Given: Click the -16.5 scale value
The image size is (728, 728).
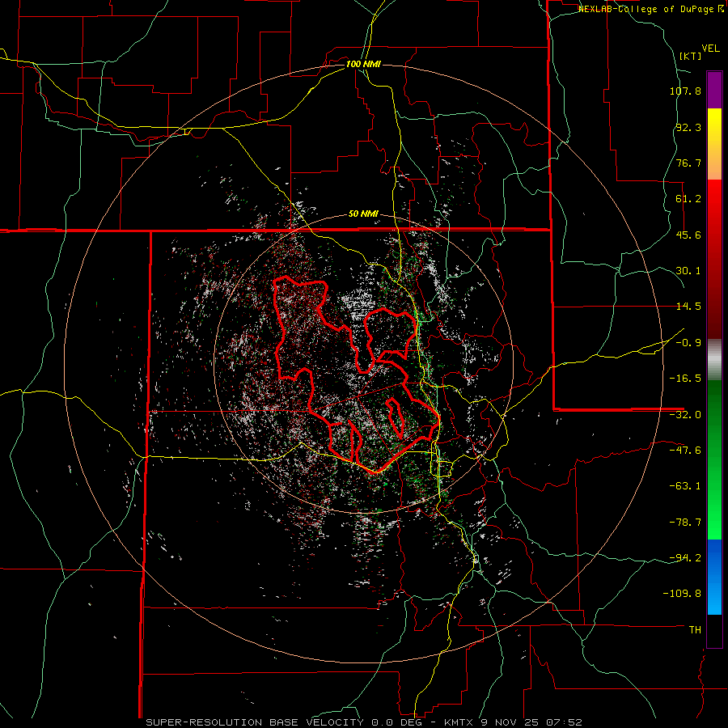Looking at the screenshot, I should 685,379.
